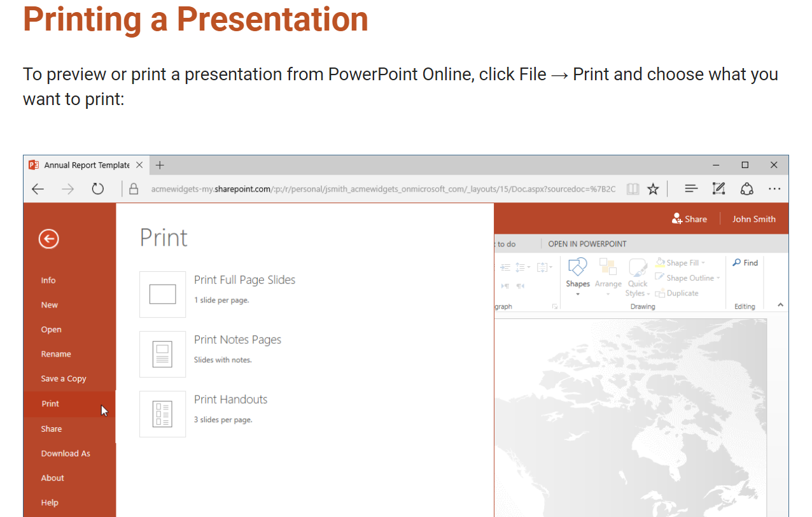Click the Print Full Page Slides icon
The height and width of the screenshot is (517, 812).
[x=162, y=294]
